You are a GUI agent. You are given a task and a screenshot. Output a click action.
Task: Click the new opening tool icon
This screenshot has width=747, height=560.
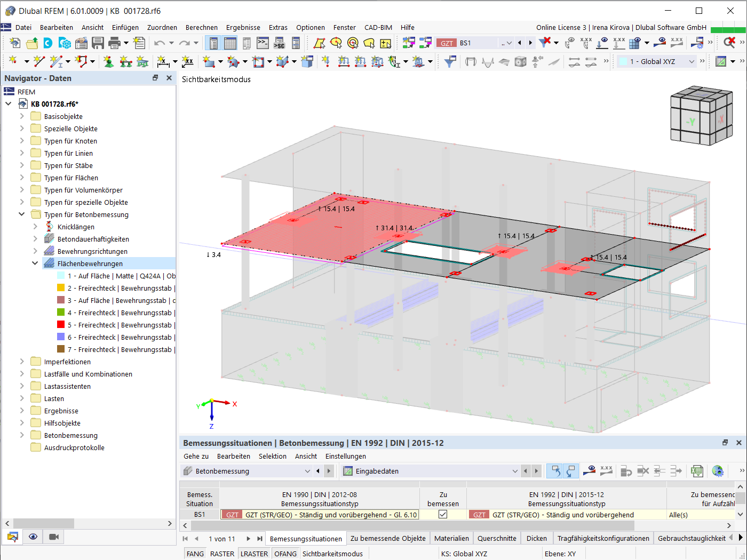[x=258, y=62]
